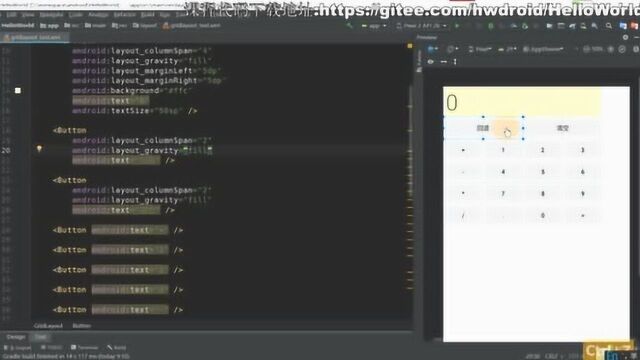
Task: Click the 9 button in calculator preview
Action: (582, 194)
